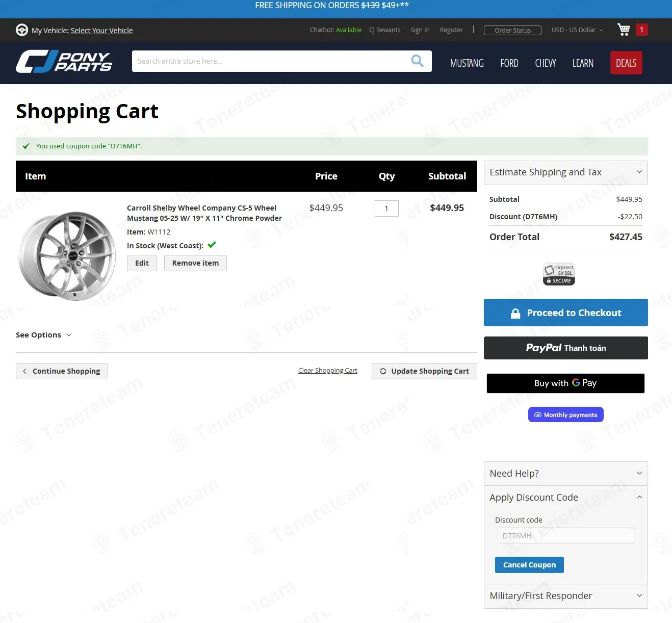This screenshot has width=672, height=623.
Task: Expand Military/First Responder section
Action: tap(566, 596)
